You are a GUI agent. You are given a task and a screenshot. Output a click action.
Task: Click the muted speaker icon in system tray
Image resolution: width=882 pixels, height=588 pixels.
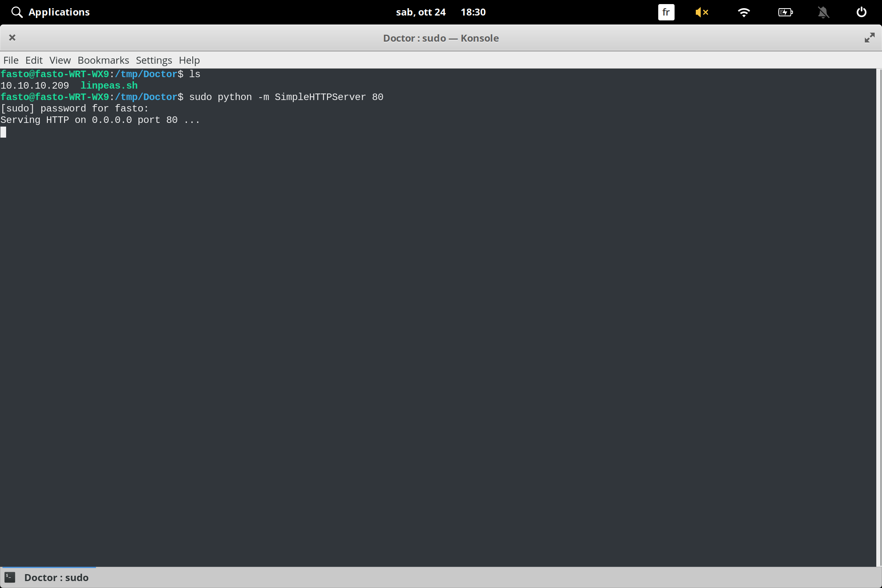702,12
